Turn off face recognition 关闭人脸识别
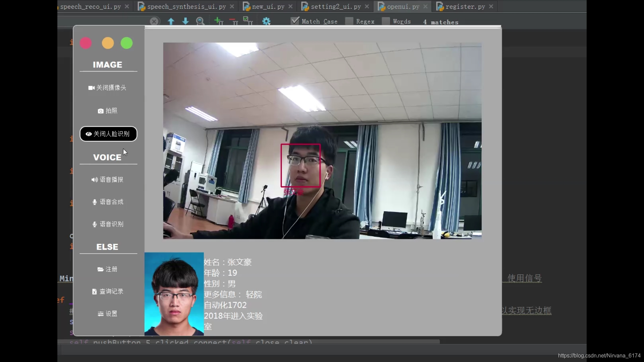 108,134
